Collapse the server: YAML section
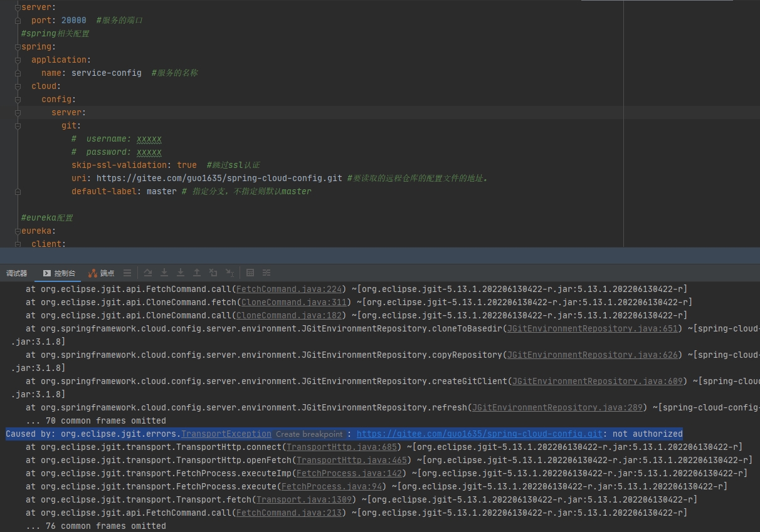Image resolution: width=760 pixels, height=532 pixels. tap(18, 7)
